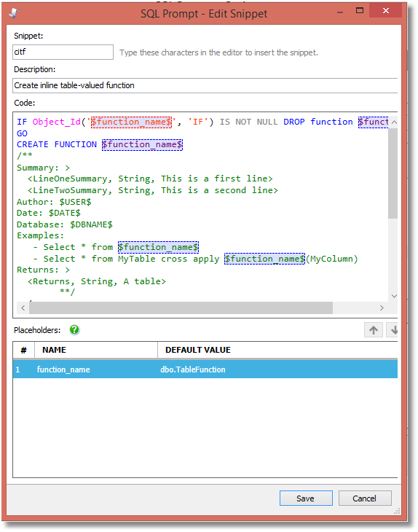This screenshot has width=418, height=532.
Task: Save the snippet
Action: pyautogui.click(x=306, y=498)
